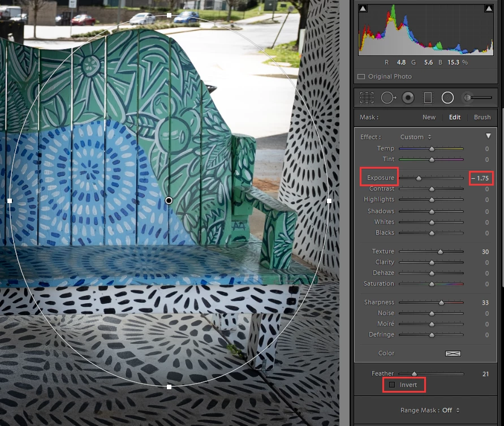Click the Whites slider handle
The image size is (504, 426).
(x=432, y=222)
